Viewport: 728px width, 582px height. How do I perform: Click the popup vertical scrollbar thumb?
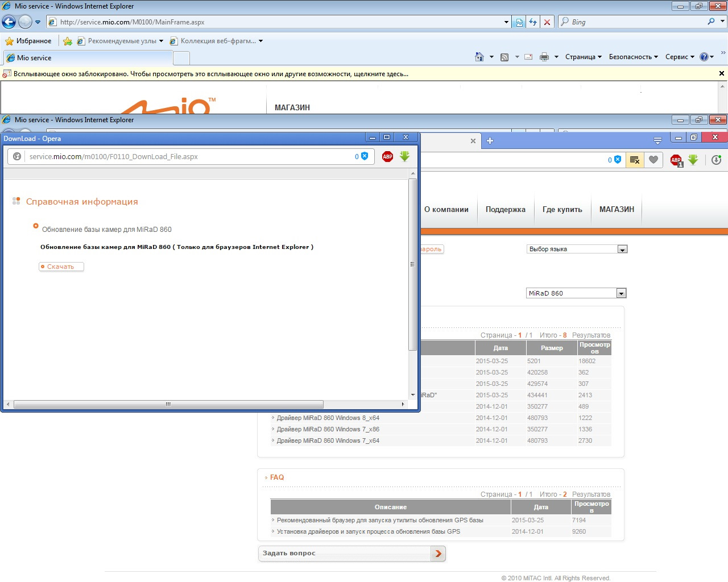(413, 264)
